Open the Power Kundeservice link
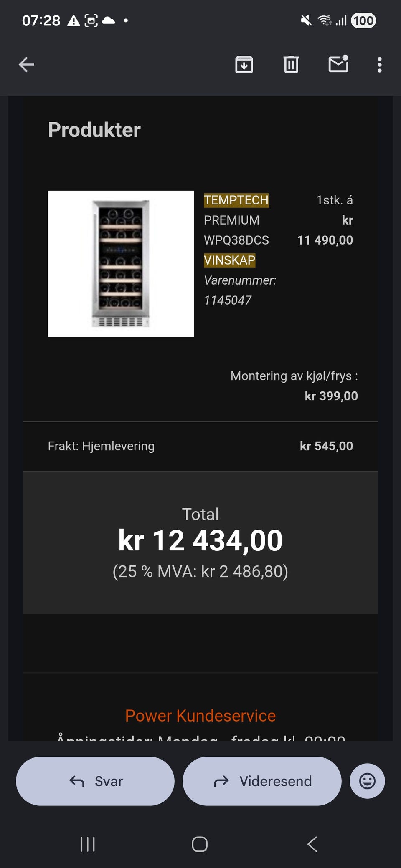The width and height of the screenshot is (401, 868). [x=200, y=716]
